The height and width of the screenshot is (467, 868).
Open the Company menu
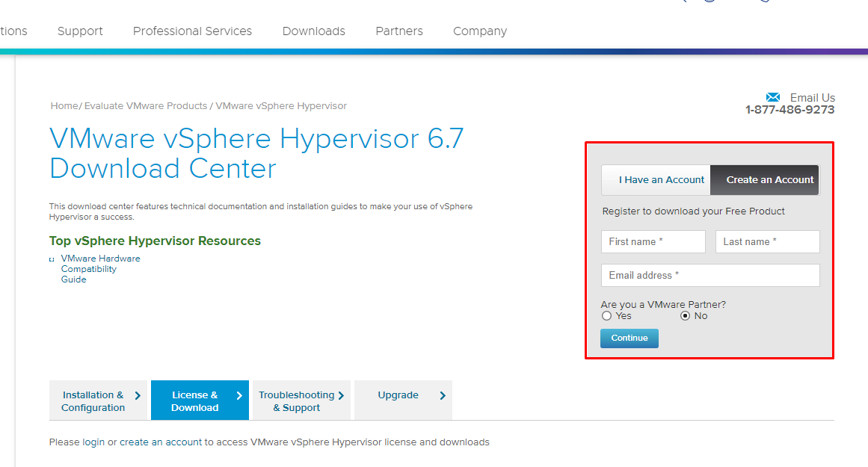click(480, 31)
